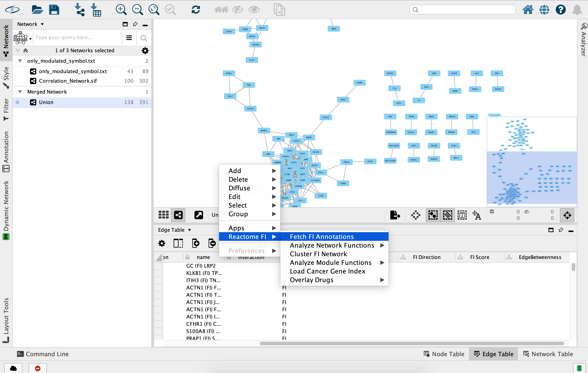Toggle share-style network view button
The image size is (588, 373).
[x=178, y=215]
